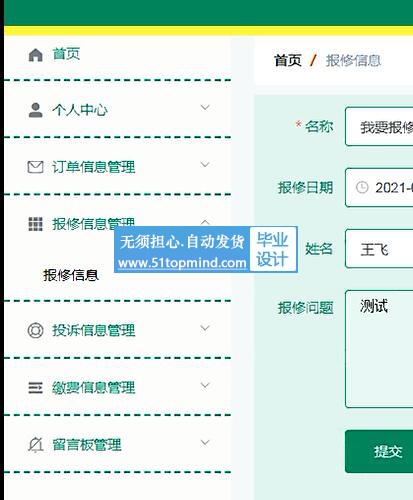Click the list icon for 缴费信息管理
This screenshot has width=413, height=500.
pos(35,388)
